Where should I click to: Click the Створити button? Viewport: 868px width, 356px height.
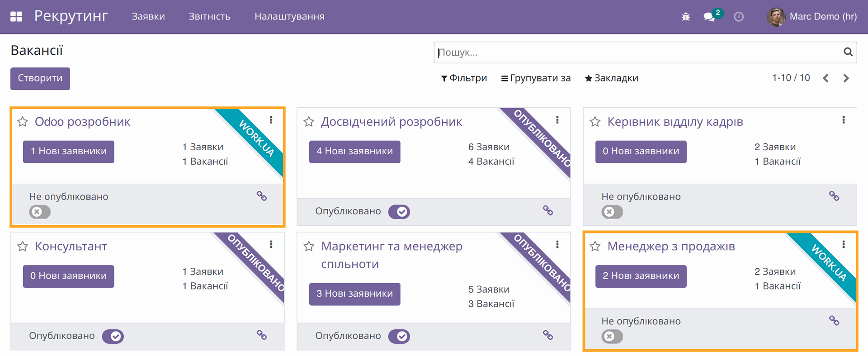pyautogui.click(x=40, y=79)
